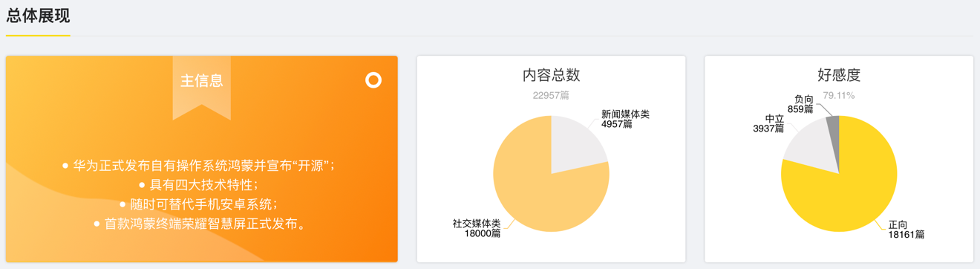Click the 好感度 chart title

coord(839,75)
